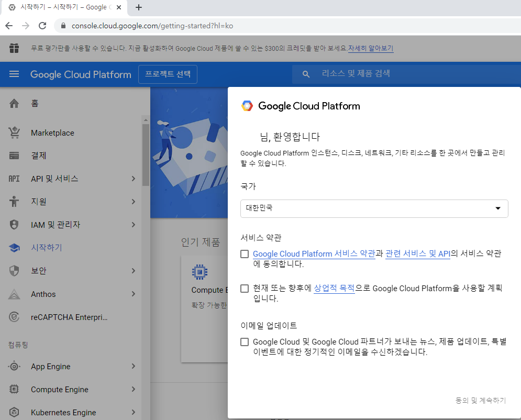This screenshot has width=521, height=420.
Task: Check the commercial purpose (상업적 목적) usage checkbox
Action: point(245,289)
